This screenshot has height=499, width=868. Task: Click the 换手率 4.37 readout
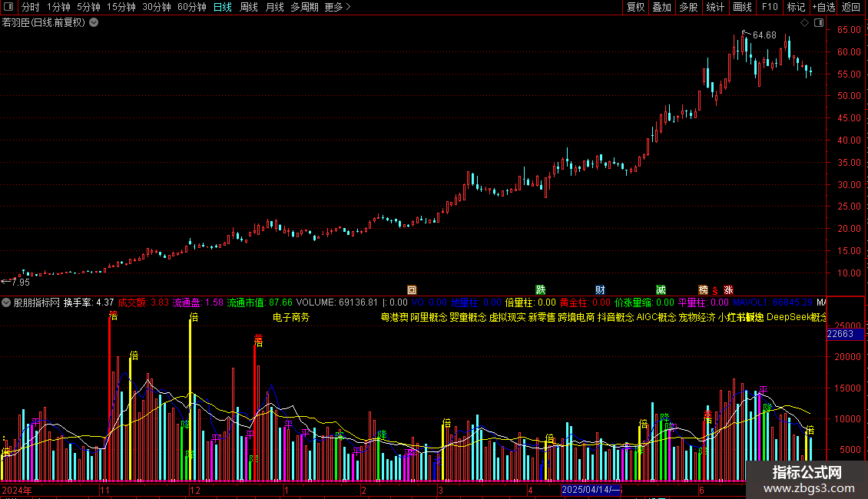point(88,302)
